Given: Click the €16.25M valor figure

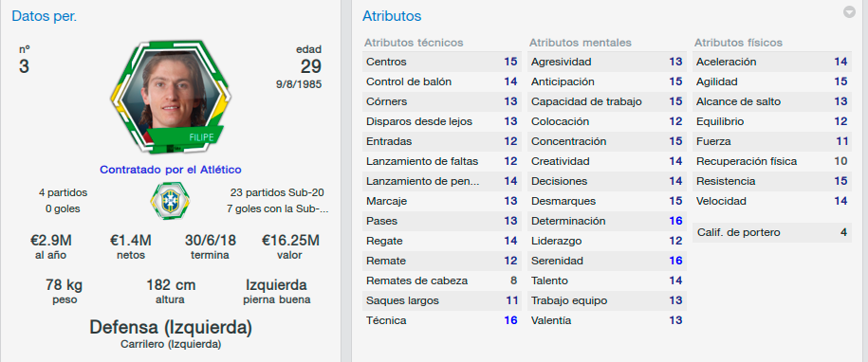Looking at the screenshot, I should coord(290,241).
